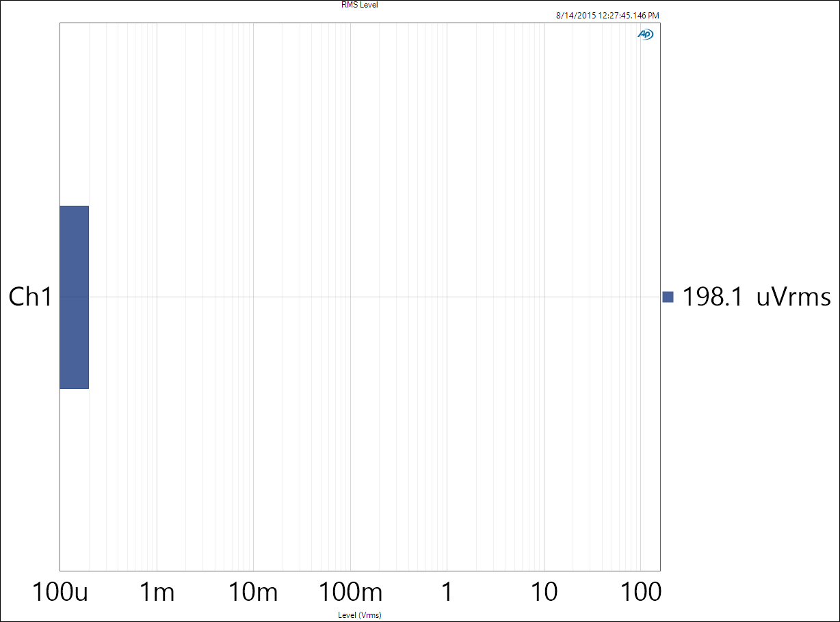Click the axis label 10
The width and height of the screenshot is (840, 622).
[544, 592]
